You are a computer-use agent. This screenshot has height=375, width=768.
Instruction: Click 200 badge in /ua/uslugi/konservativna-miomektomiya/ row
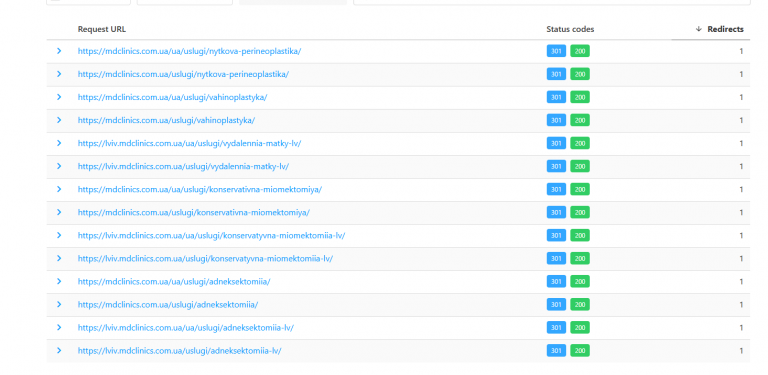click(x=580, y=189)
